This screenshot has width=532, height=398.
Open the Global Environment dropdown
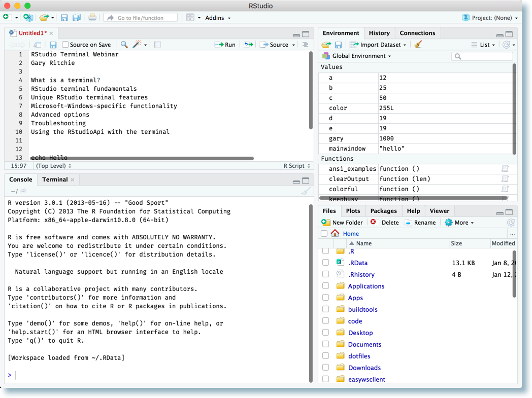356,56
